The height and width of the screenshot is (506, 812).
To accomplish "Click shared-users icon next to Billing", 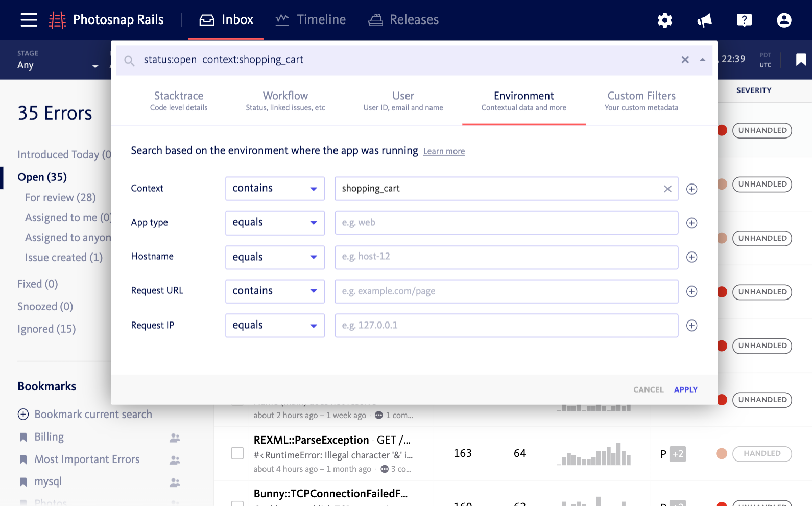I will [x=175, y=438].
